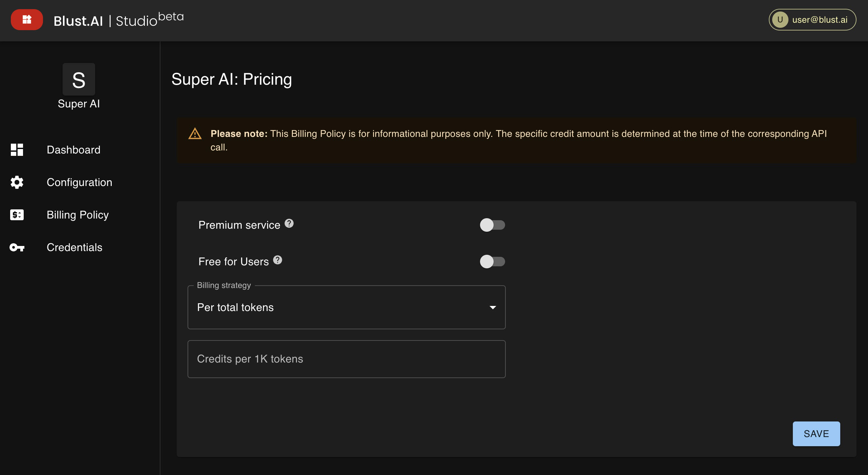Click the dropdown arrow in Billing strategy
The height and width of the screenshot is (475, 868).
493,307
